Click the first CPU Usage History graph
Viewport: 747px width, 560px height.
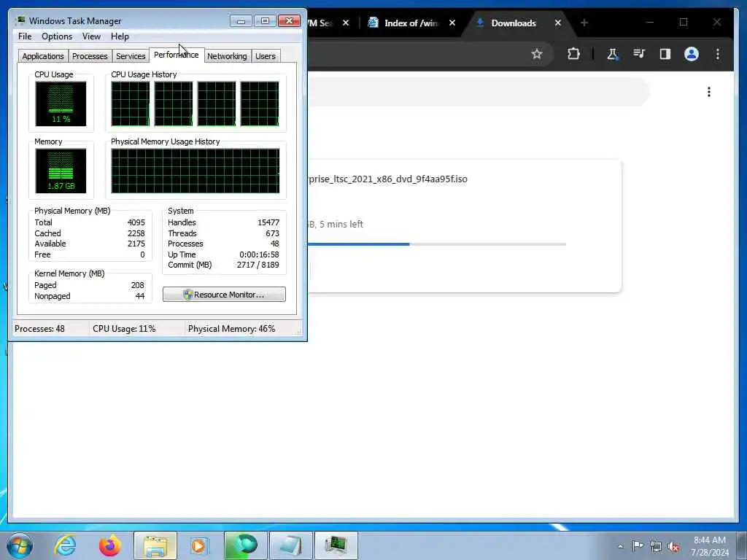coord(130,104)
